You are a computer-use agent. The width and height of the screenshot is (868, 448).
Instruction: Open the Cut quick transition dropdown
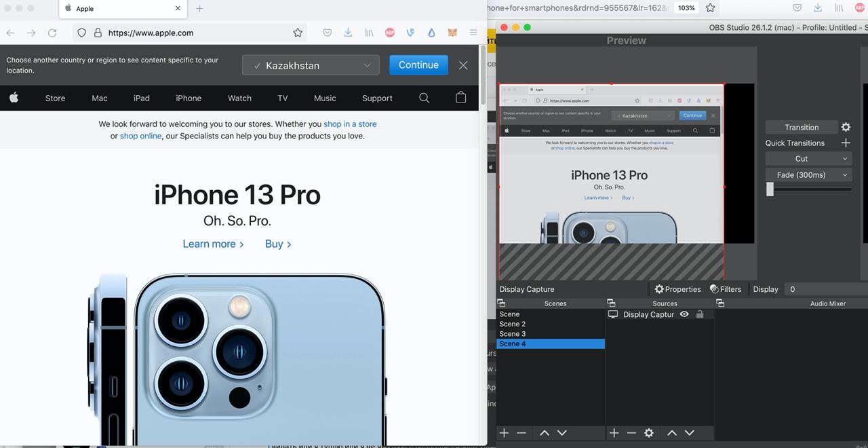[x=808, y=158]
